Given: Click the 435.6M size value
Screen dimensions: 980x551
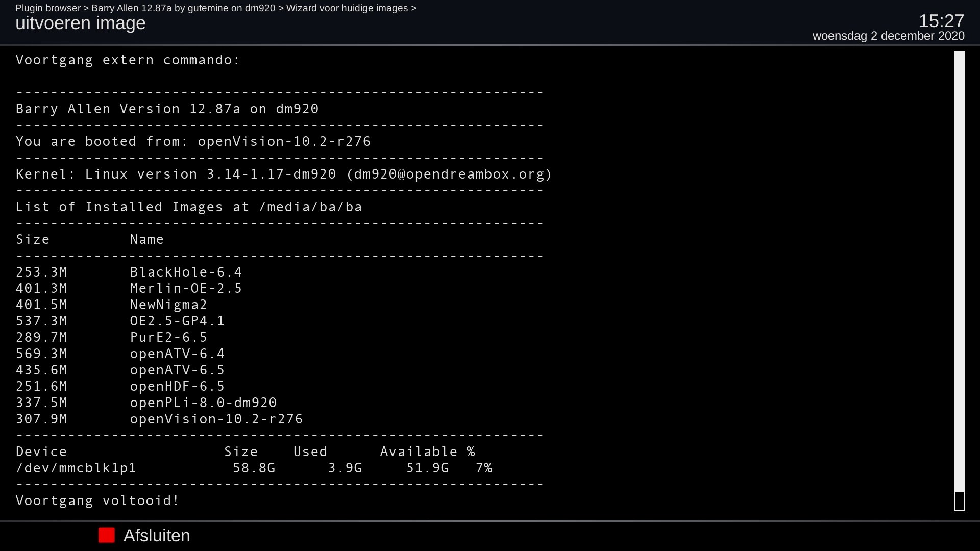Looking at the screenshot, I should coord(41,370).
